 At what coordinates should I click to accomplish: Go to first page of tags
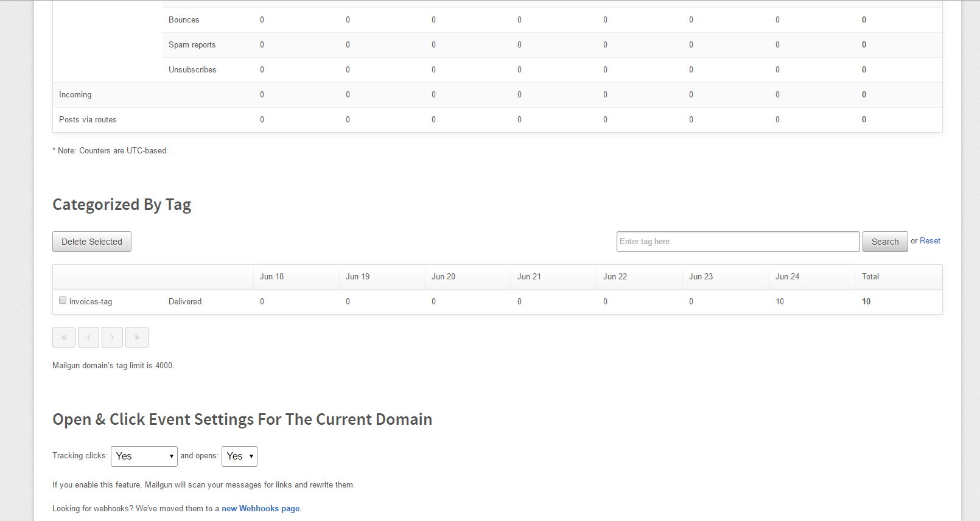[x=64, y=337]
